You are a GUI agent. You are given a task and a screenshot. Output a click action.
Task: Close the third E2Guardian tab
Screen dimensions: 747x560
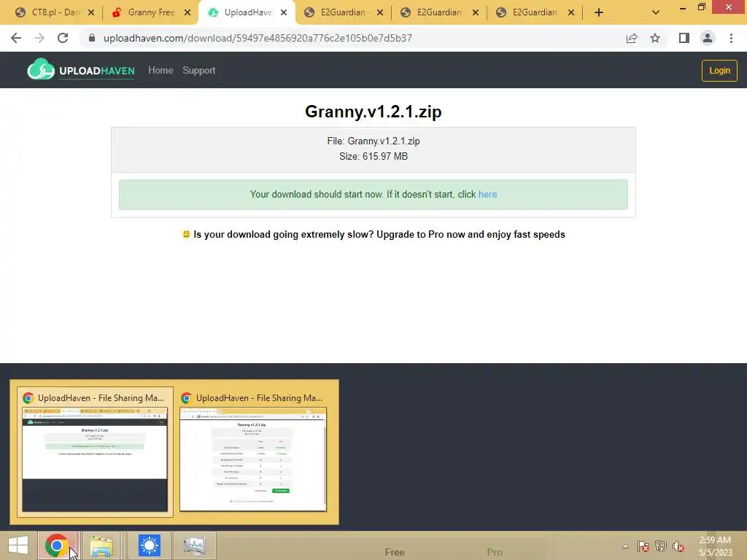click(x=571, y=13)
